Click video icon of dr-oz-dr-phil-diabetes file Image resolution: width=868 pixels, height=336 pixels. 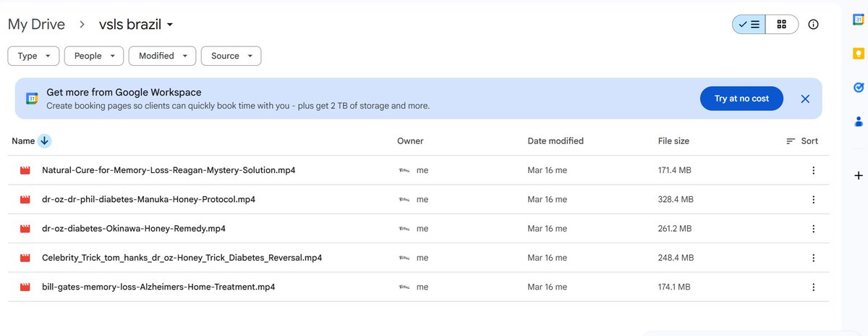[x=25, y=199]
